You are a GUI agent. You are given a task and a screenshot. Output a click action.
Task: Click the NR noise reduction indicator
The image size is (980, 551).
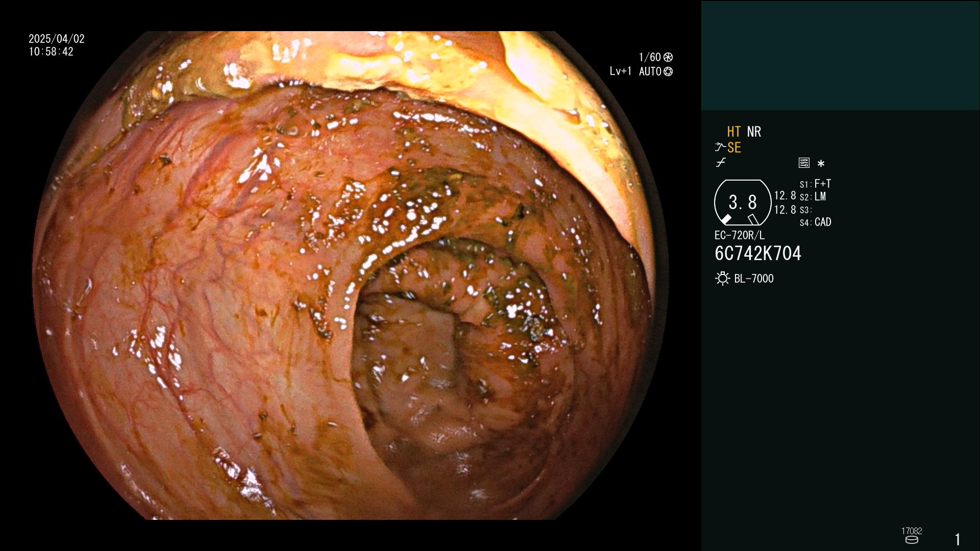[x=754, y=132]
